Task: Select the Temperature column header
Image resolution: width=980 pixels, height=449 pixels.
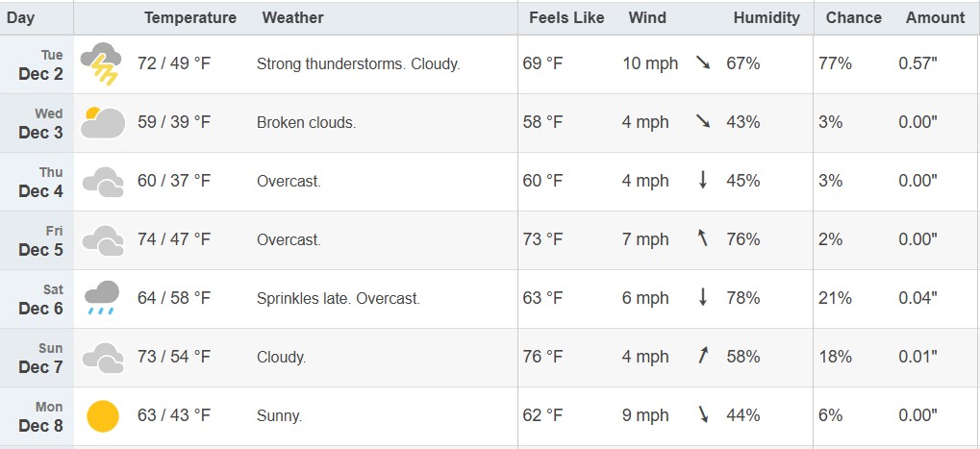Action: (x=190, y=17)
